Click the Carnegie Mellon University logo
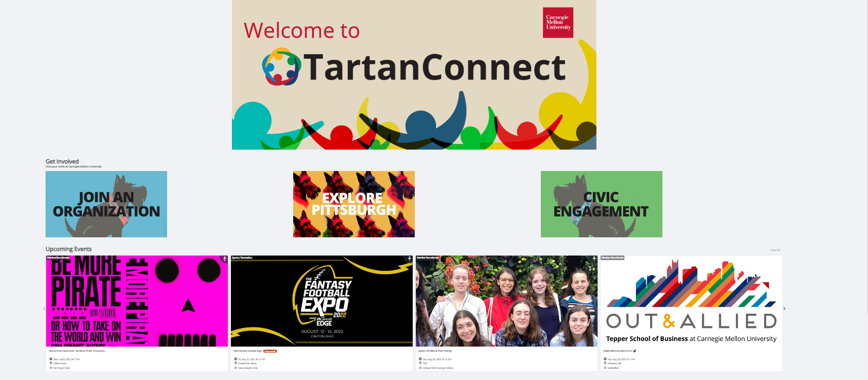The height and width of the screenshot is (380, 868). pos(558,22)
